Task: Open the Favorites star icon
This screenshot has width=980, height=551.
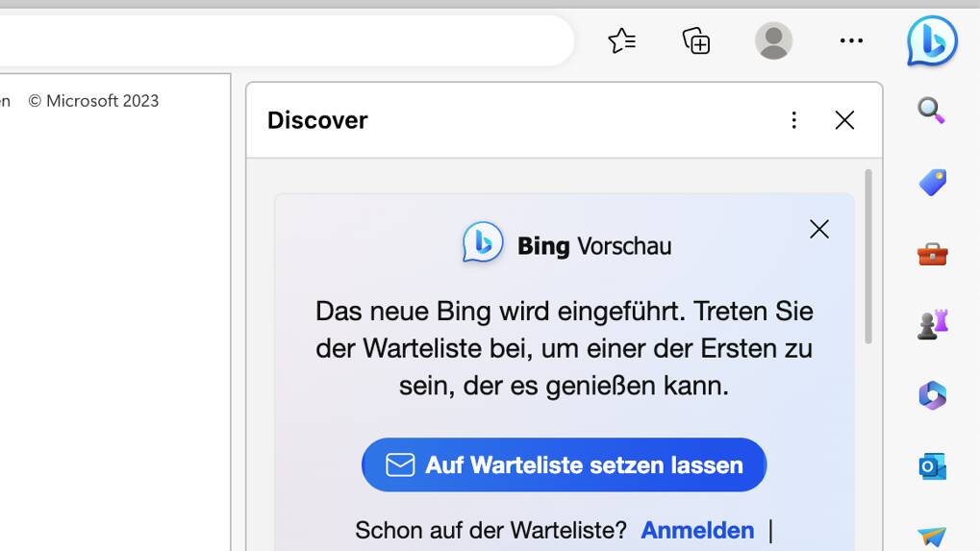Action: pos(621,40)
